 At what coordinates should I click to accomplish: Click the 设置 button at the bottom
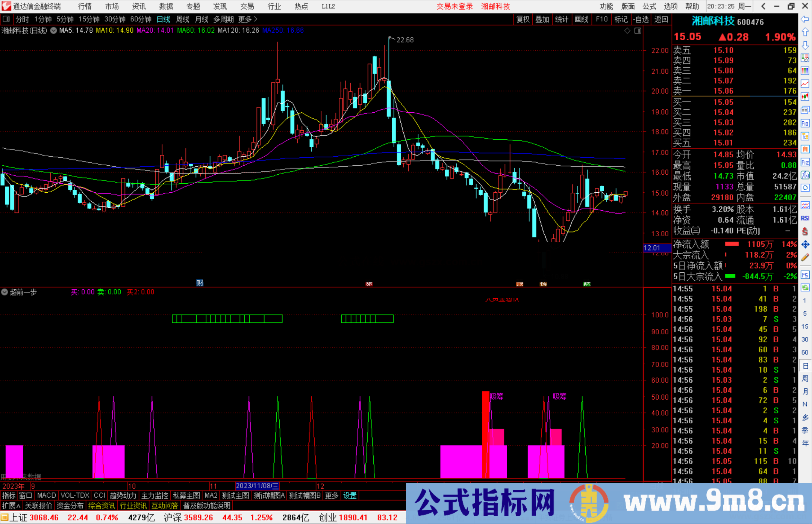(x=350, y=495)
